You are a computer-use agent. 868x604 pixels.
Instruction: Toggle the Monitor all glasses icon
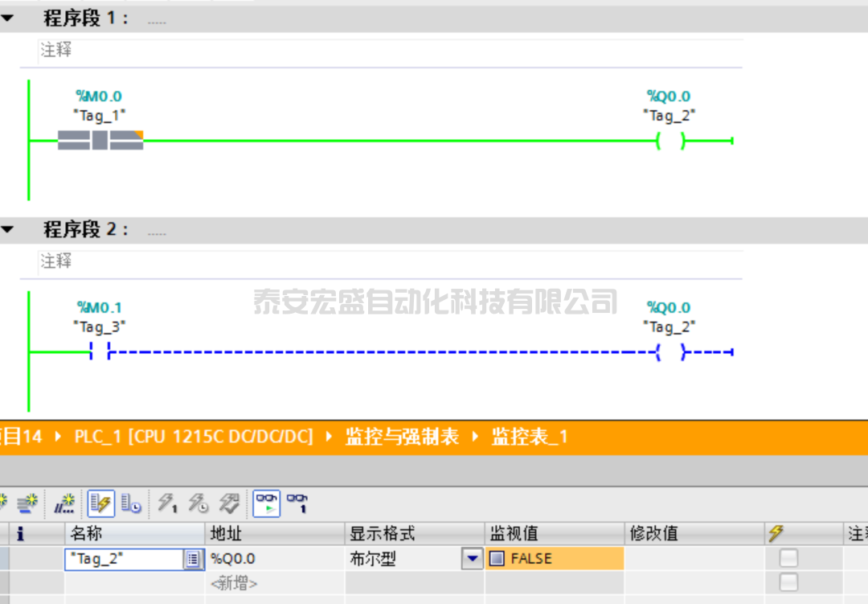coord(267,503)
